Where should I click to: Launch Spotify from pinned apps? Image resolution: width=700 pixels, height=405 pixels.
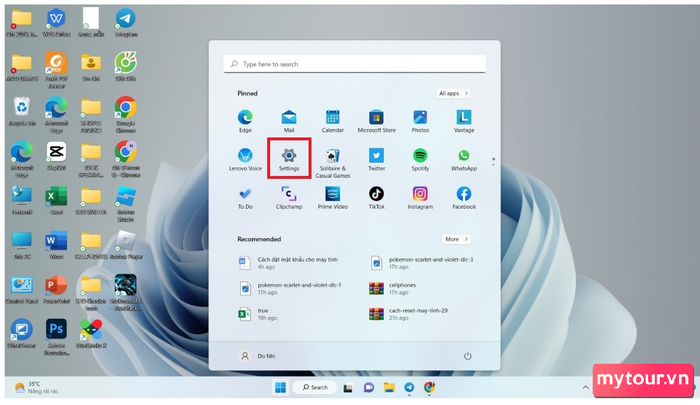420,159
